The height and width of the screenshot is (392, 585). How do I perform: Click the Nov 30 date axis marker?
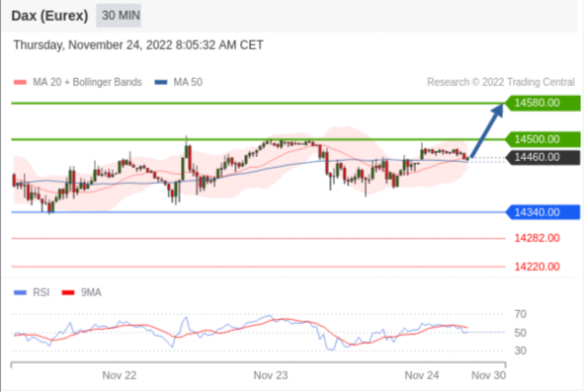coord(488,375)
